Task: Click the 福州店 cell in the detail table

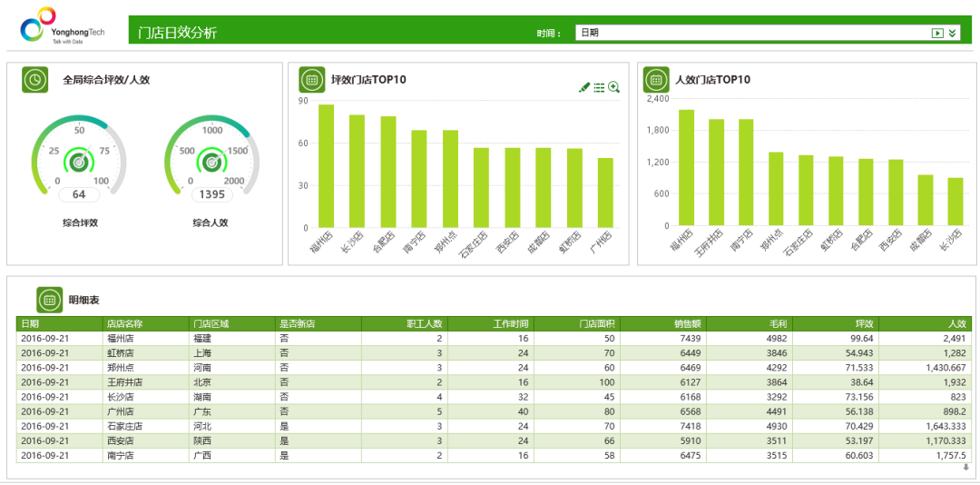Action: [145, 338]
